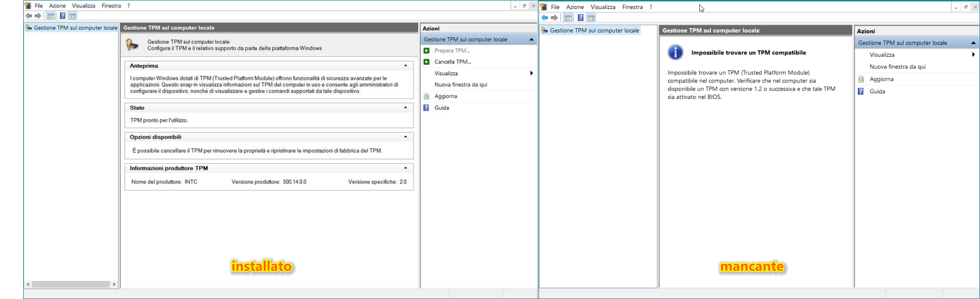
Task: Click Aggiorna action label in left window
Action: pyautogui.click(x=446, y=96)
